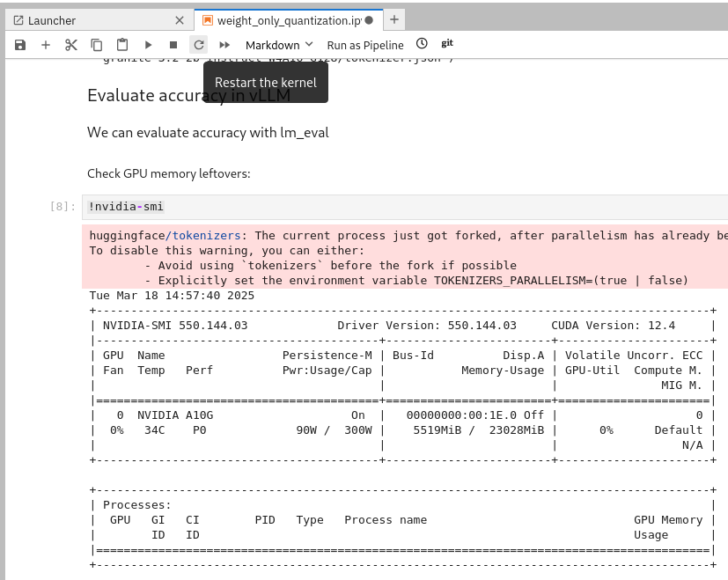Image resolution: width=728 pixels, height=580 pixels.
Task: Click 'CUDA Version: 12.4' text
Action: click(x=613, y=325)
